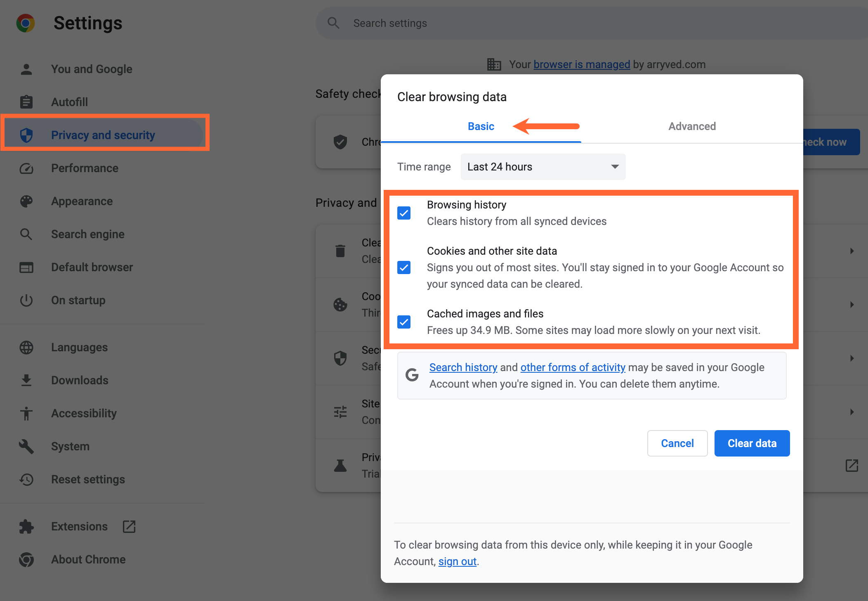This screenshot has height=601, width=868.
Task: Click the You and Google person icon
Action: (26, 69)
